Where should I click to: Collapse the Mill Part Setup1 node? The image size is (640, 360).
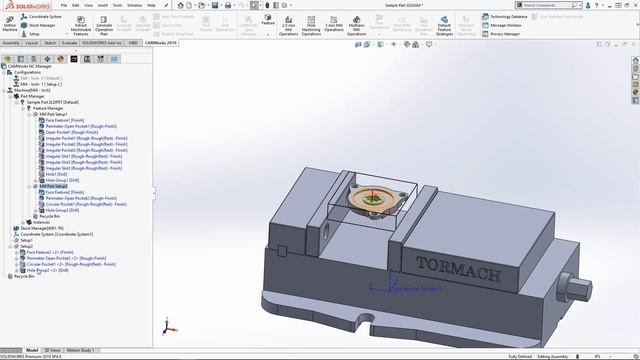[30, 114]
